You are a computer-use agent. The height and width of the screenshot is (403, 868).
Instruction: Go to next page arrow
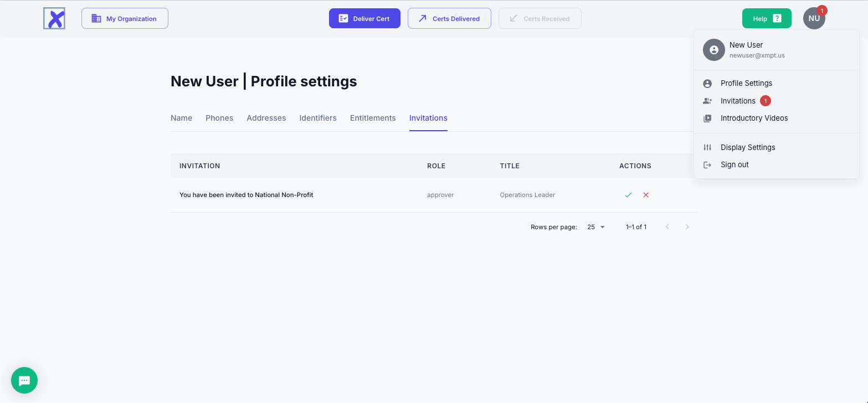687,227
